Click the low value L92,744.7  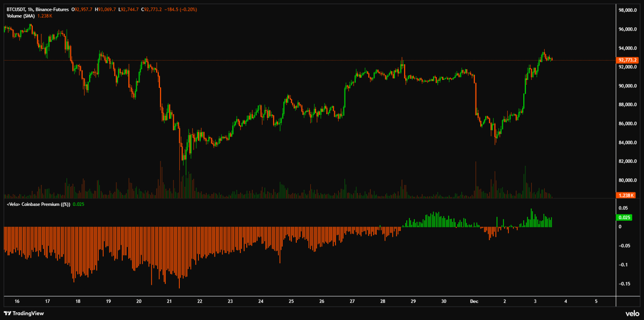click(x=129, y=10)
